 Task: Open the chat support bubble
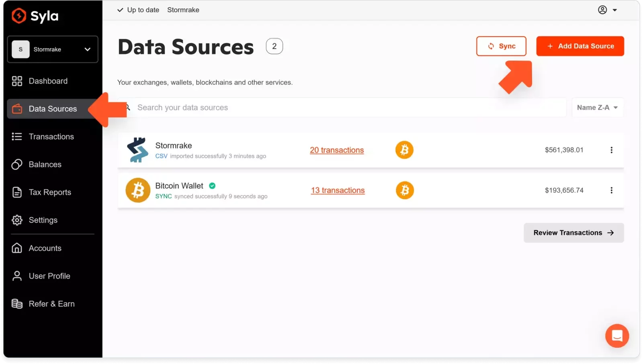pos(617,336)
